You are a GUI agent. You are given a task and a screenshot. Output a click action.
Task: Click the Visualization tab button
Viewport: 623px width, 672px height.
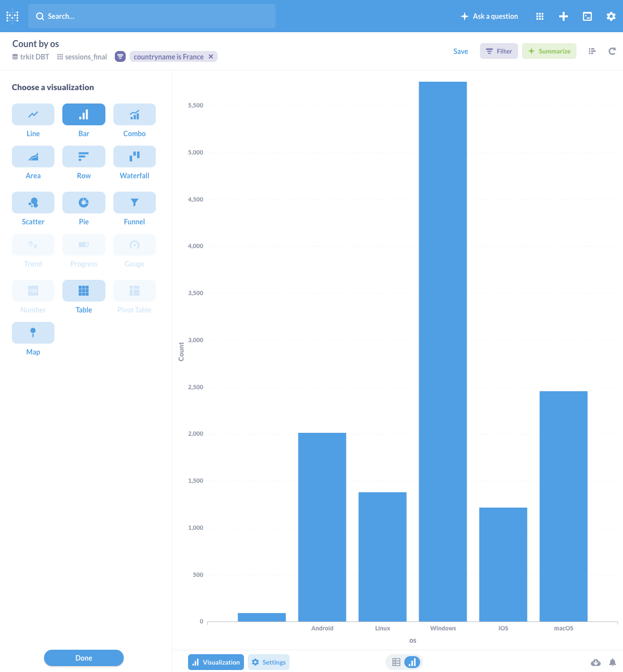click(x=216, y=662)
